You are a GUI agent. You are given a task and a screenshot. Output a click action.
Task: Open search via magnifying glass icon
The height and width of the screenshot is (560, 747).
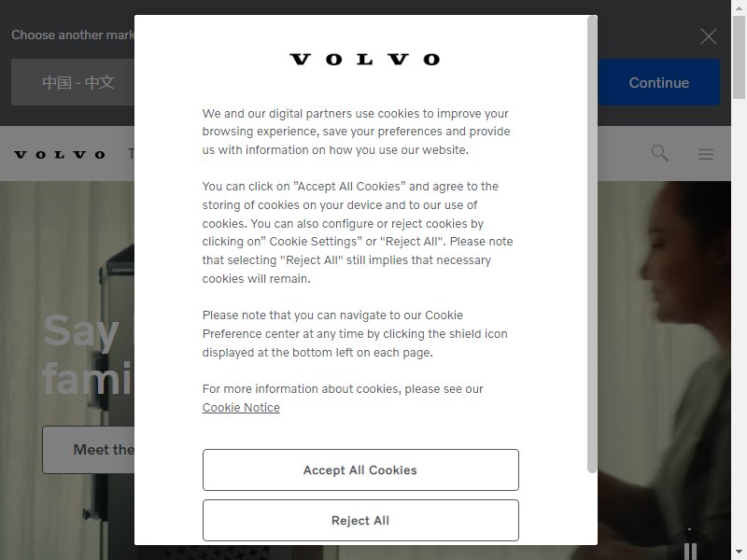coord(660,153)
